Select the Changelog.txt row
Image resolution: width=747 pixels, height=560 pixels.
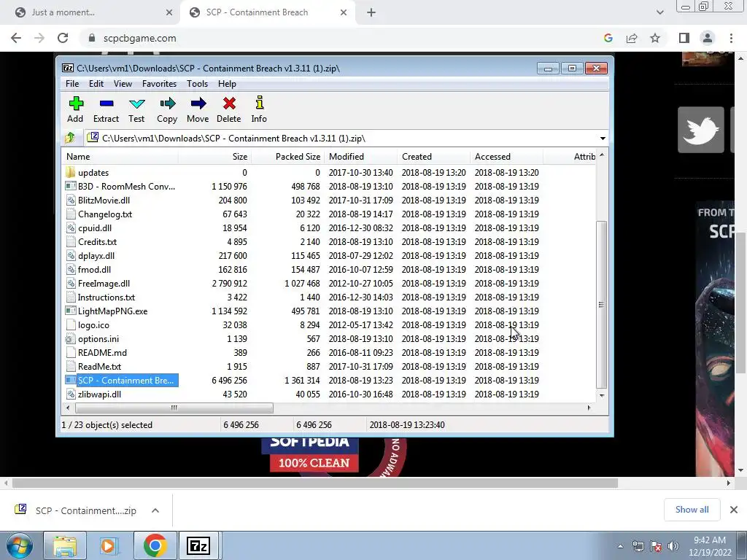tap(329, 214)
